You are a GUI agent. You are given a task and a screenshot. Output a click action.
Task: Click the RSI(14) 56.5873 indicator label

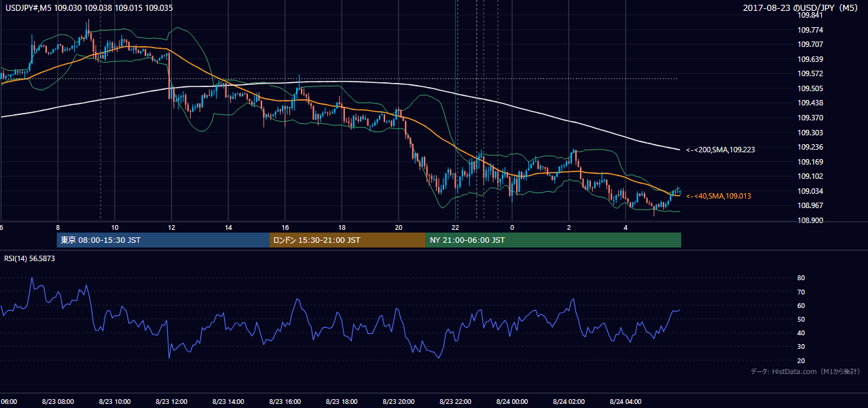coord(30,258)
